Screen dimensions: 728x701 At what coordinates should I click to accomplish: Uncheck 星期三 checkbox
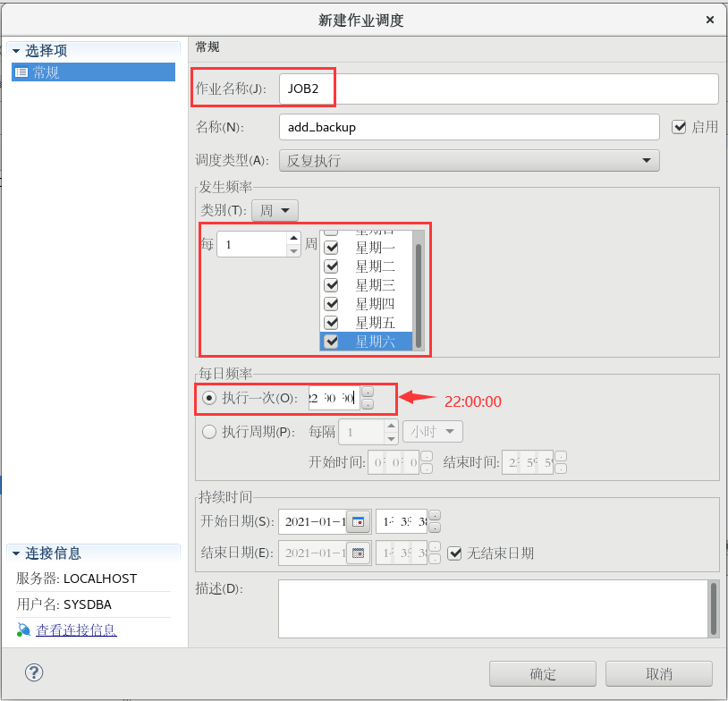(x=331, y=284)
